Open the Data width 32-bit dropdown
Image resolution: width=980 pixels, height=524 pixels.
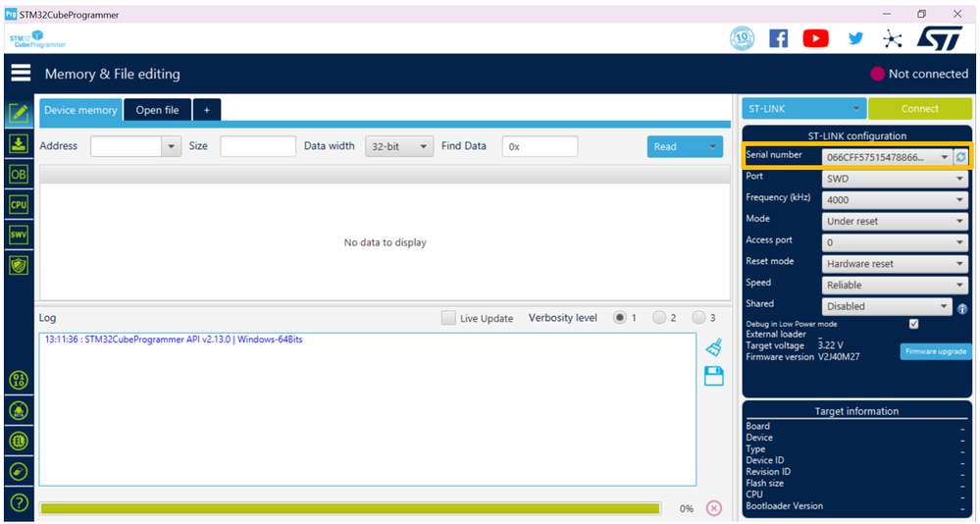[x=398, y=146]
